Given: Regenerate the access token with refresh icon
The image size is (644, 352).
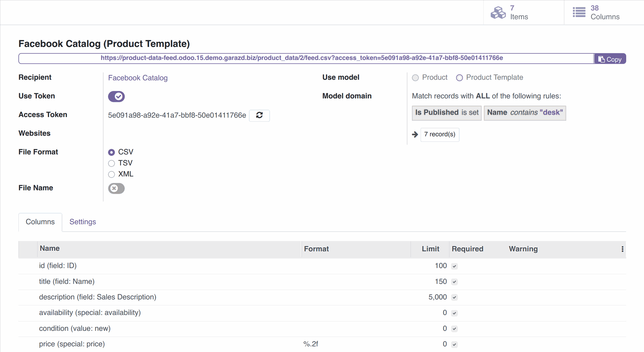Looking at the screenshot, I should point(259,115).
